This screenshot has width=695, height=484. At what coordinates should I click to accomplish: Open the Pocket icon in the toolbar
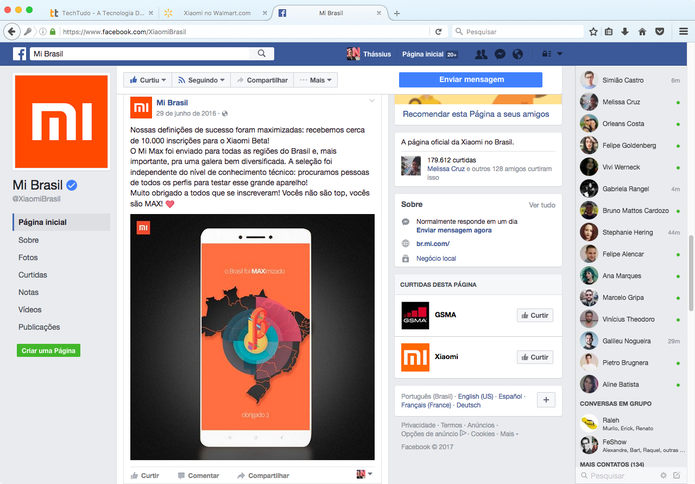coord(660,31)
